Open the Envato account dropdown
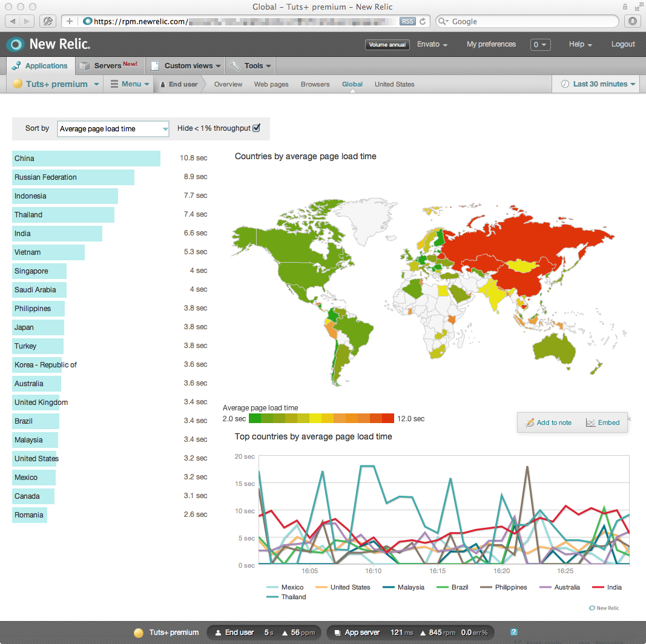 pos(432,44)
